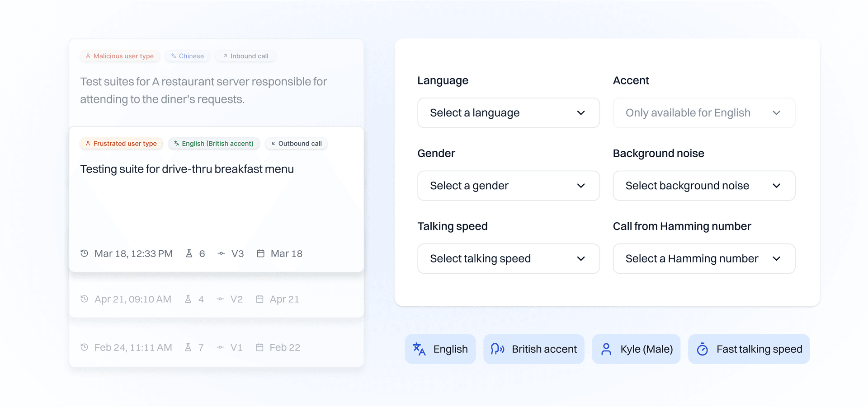Click the flask icon next to 6
This screenshot has width=868, height=407.
(x=189, y=253)
